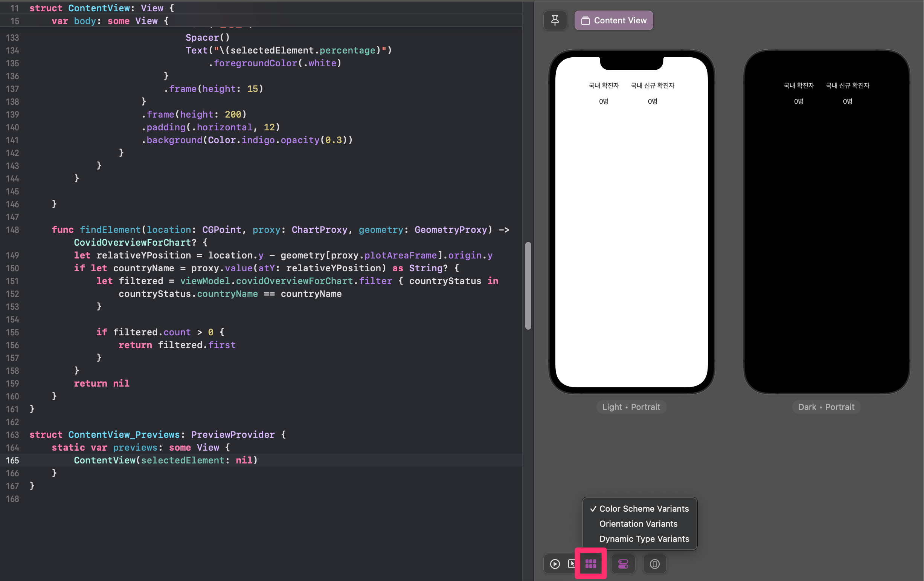Click 'return nil' on line 159
Image resolution: width=924 pixels, height=581 pixels.
(102, 383)
